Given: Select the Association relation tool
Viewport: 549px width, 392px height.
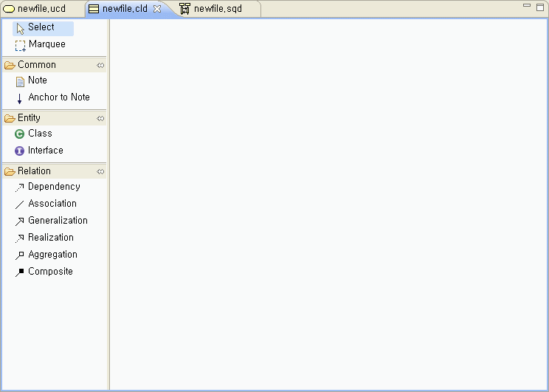Looking at the screenshot, I should [52, 204].
